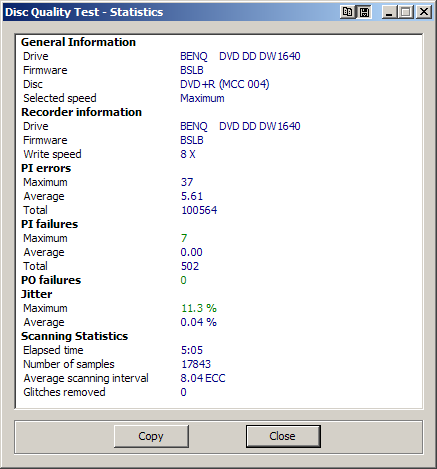Select the General Information heading
Screen dimensions: 437x469
[x=78, y=42]
